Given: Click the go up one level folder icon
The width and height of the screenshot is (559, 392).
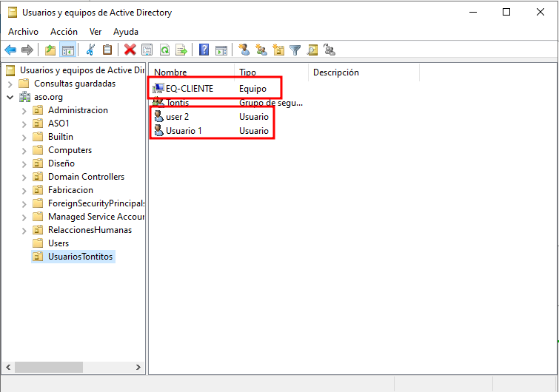Looking at the screenshot, I should tap(50, 50).
